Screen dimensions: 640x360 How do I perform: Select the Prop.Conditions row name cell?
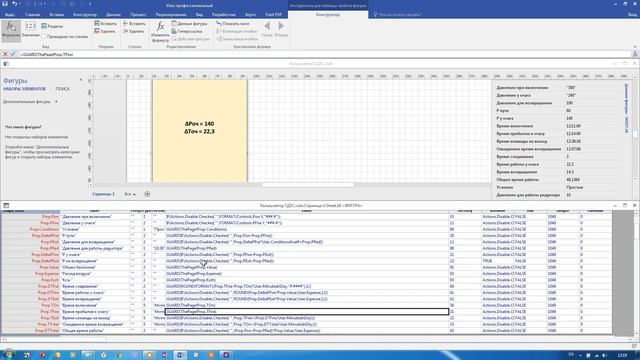(x=31, y=229)
